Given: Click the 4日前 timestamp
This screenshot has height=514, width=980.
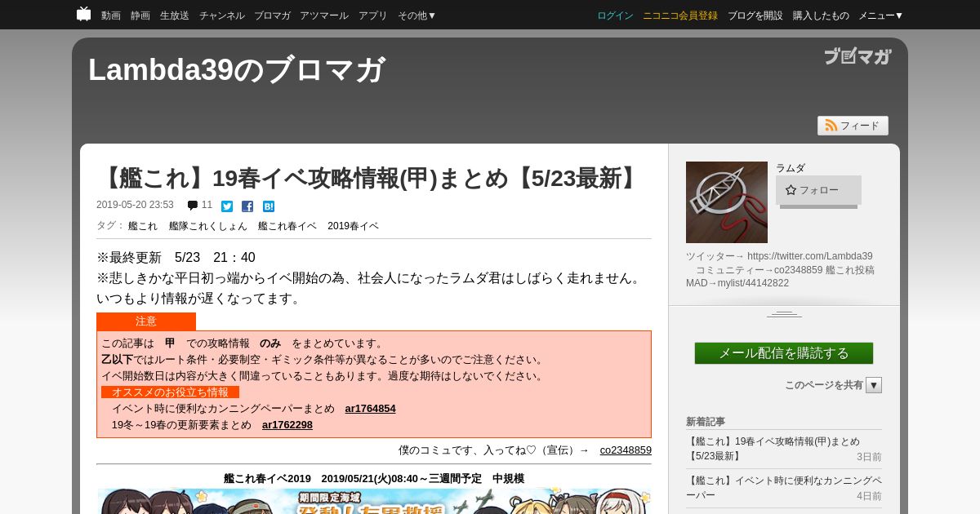Looking at the screenshot, I should pos(869,496).
